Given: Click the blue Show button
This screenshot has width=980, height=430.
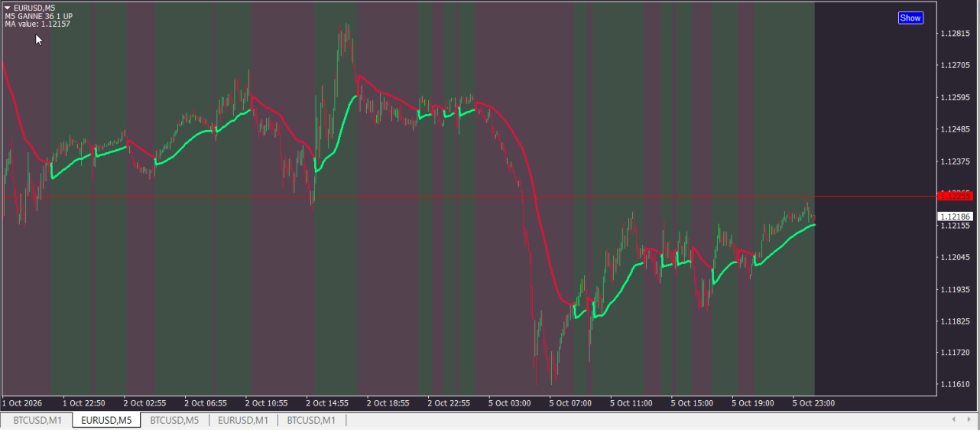Looking at the screenshot, I should [x=910, y=18].
